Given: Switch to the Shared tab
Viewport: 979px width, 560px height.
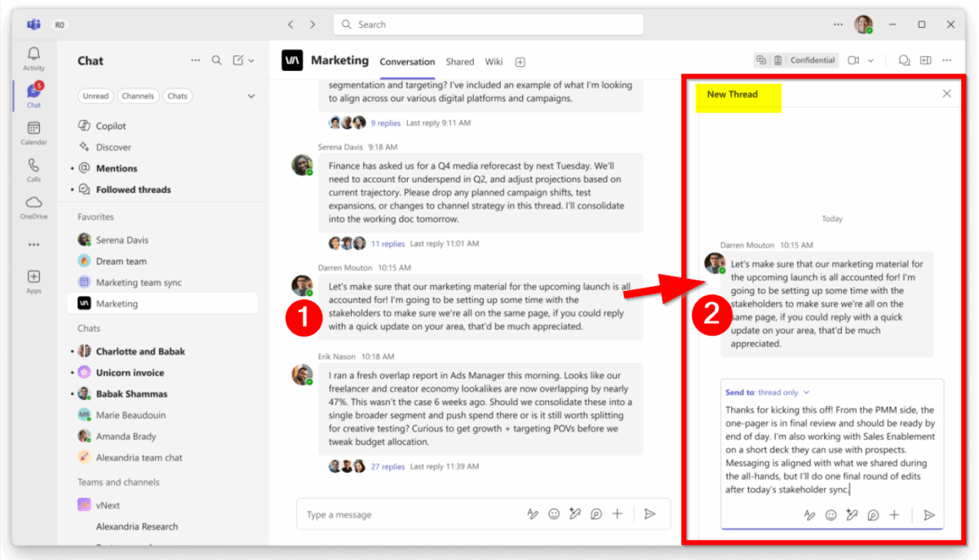Looking at the screenshot, I should tap(459, 62).
